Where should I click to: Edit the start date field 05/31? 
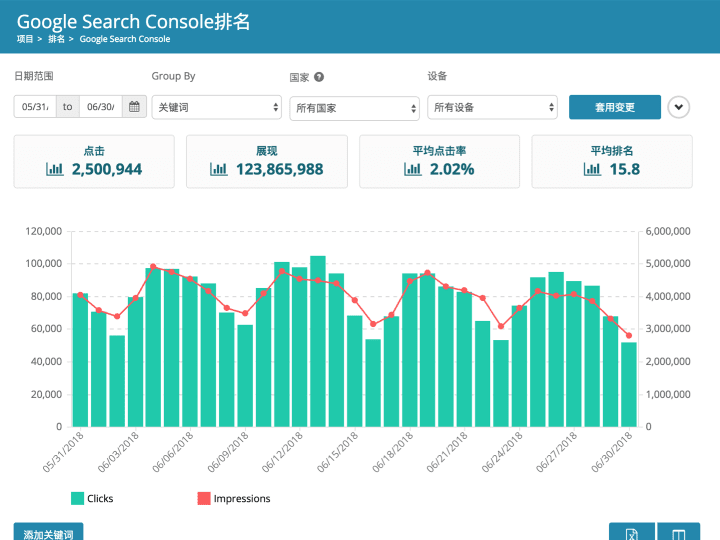(x=35, y=107)
